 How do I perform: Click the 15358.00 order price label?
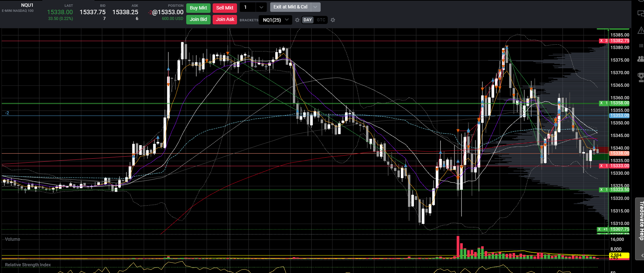click(620, 103)
